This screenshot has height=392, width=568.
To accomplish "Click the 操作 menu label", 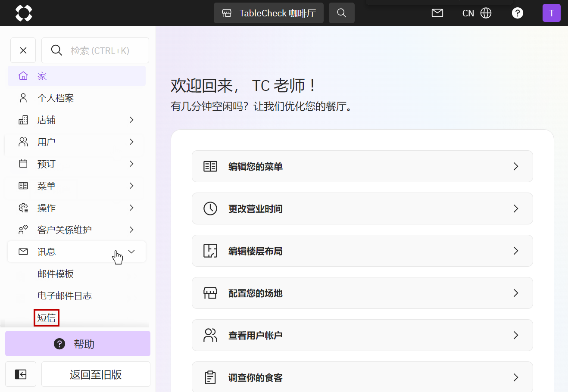I will click(x=47, y=208).
